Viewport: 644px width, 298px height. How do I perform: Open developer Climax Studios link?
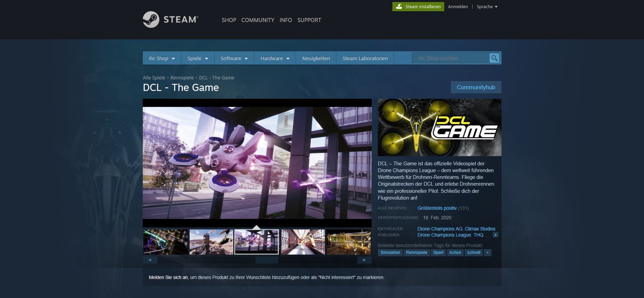coord(480,229)
